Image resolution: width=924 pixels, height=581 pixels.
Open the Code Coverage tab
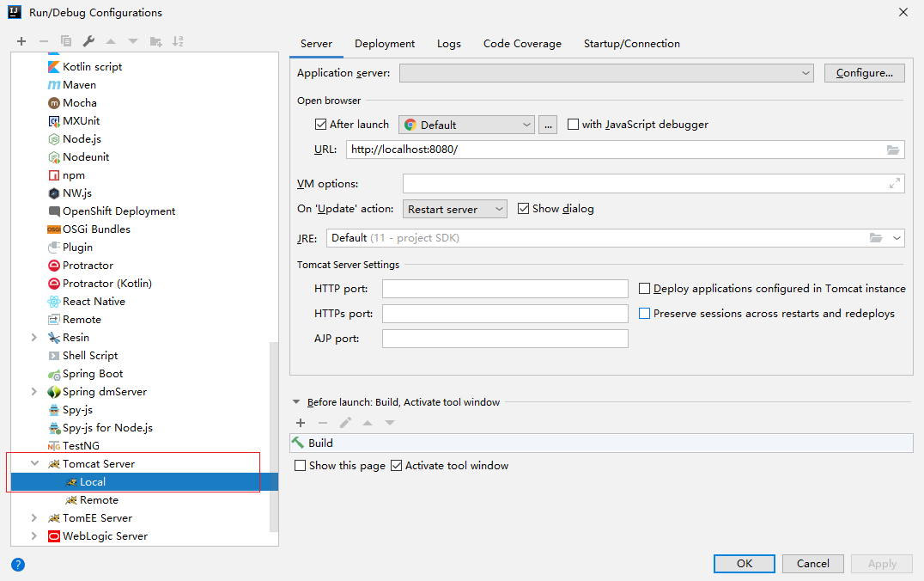pyautogui.click(x=522, y=44)
